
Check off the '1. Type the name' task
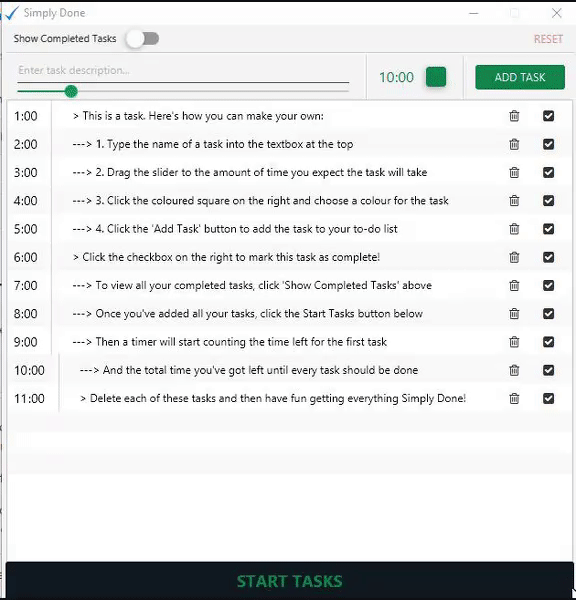coord(548,144)
